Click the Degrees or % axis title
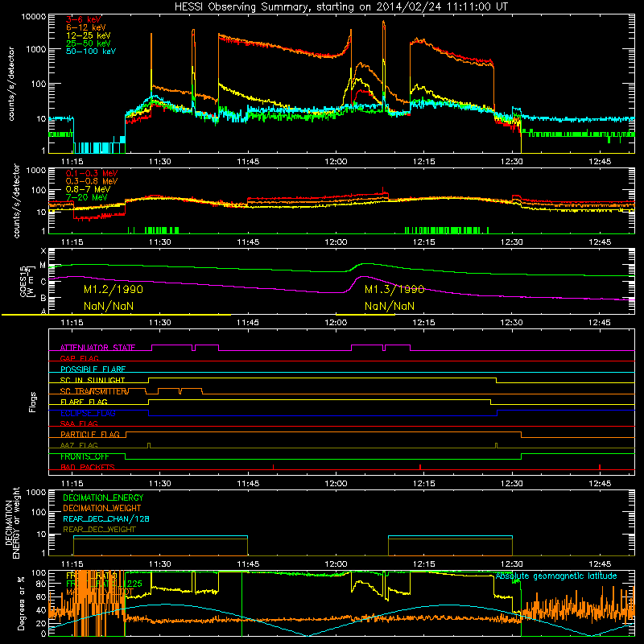The width and height of the screenshot is (644, 644). (21, 604)
